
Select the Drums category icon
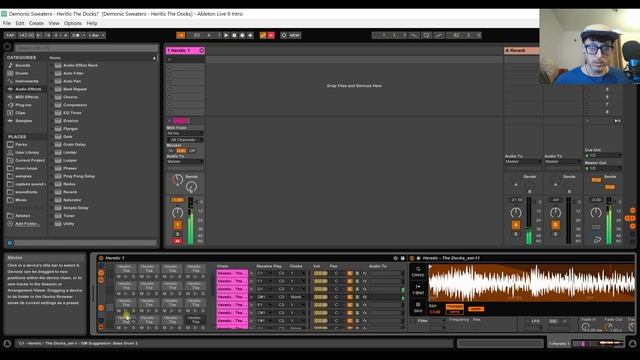11,73
